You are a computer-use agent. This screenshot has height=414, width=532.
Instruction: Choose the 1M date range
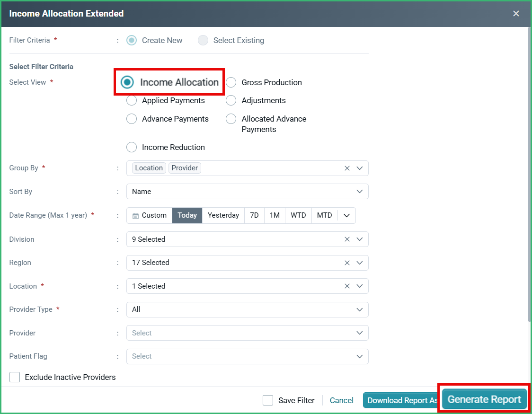click(275, 215)
